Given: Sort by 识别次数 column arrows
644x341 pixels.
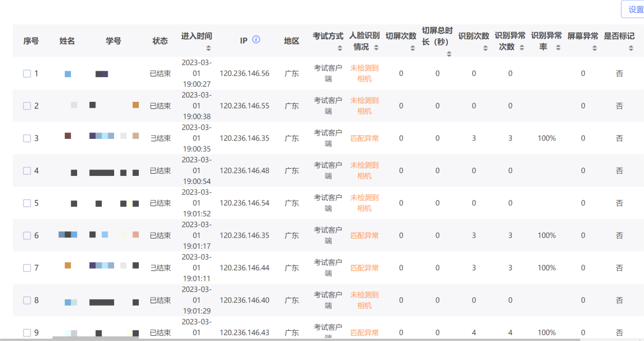Looking at the screenshot, I should [x=485, y=48].
